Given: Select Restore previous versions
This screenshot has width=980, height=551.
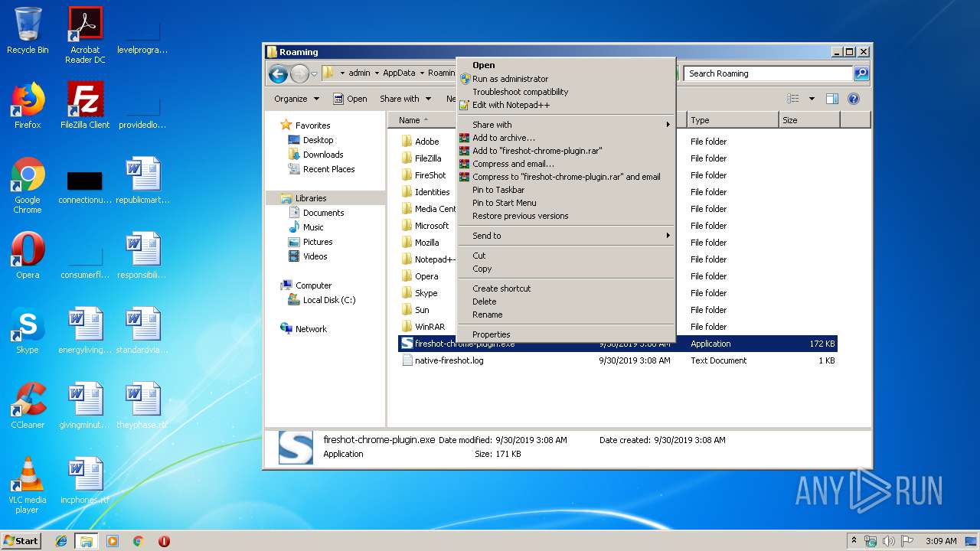Looking at the screenshot, I should [x=566, y=216].
